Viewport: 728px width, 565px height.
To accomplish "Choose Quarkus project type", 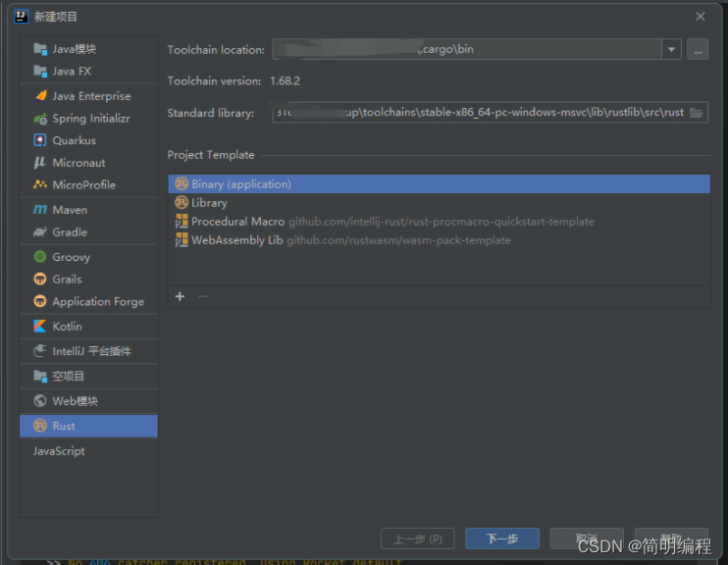I will coord(88,140).
